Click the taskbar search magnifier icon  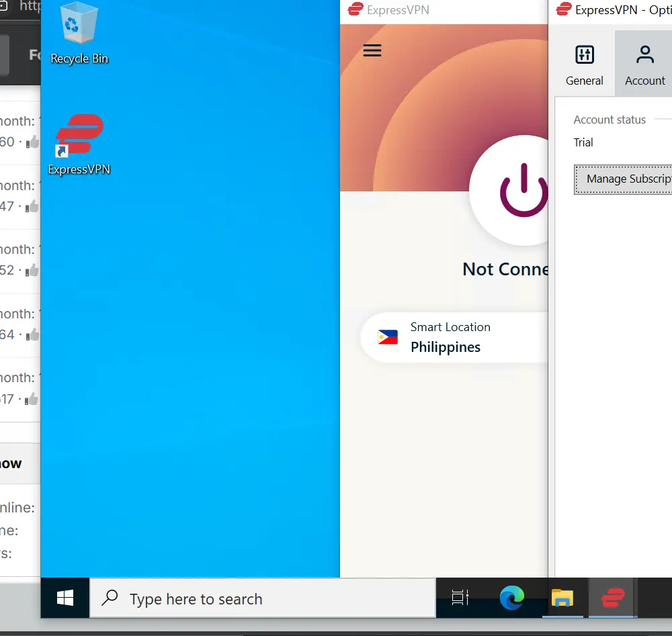pyautogui.click(x=110, y=598)
